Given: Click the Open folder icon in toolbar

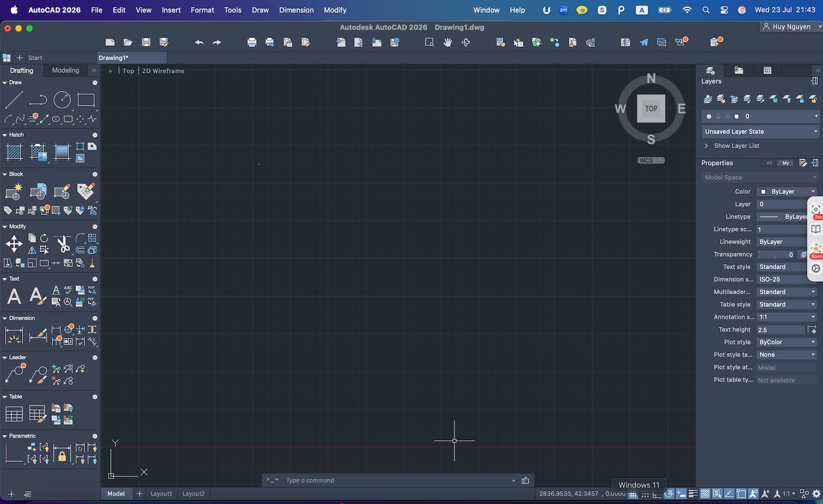Looking at the screenshot, I should (128, 42).
